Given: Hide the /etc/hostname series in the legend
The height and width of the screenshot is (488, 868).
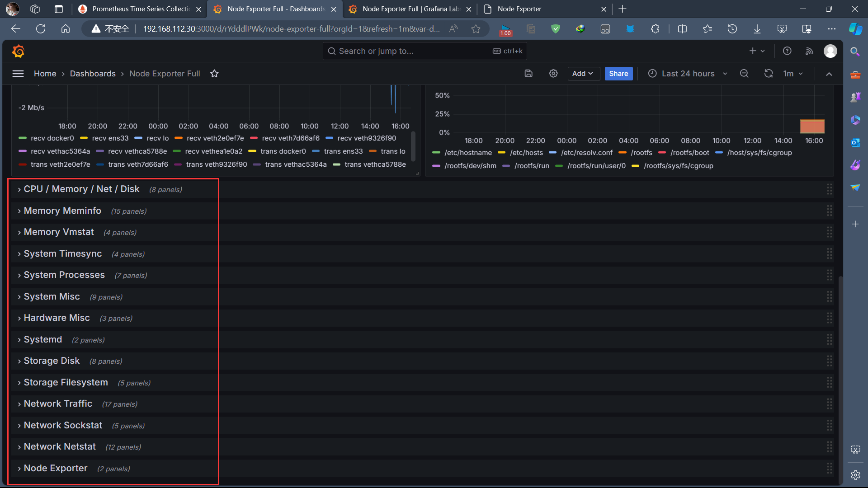Looking at the screenshot, I should pos(468,153).
